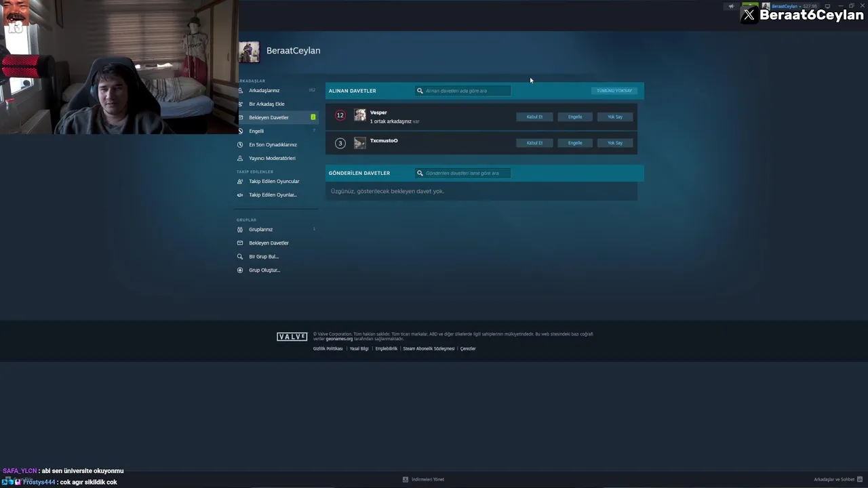The width and height of the screenshot is (868, 488).
Task: Open the Engelli blocked list
Action: click(256, 131)
